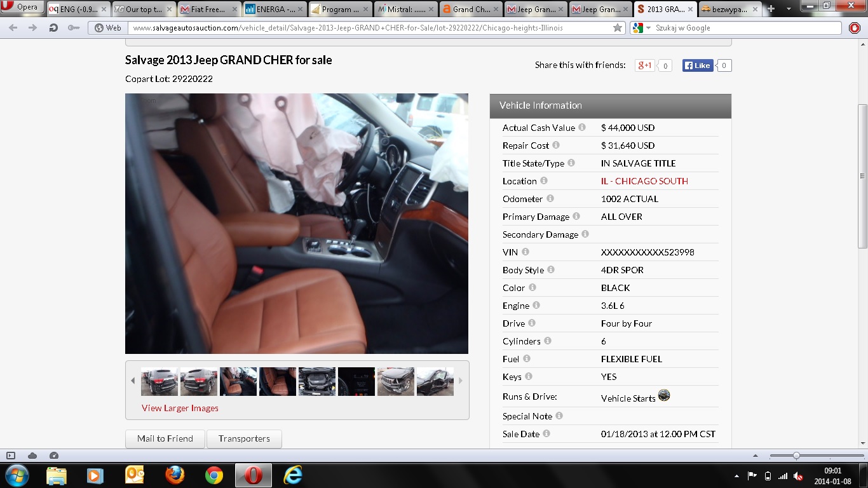Click the Special Note info icon
Screen dimensions: 868x488
pyautogui.click(x=559, y=416)
